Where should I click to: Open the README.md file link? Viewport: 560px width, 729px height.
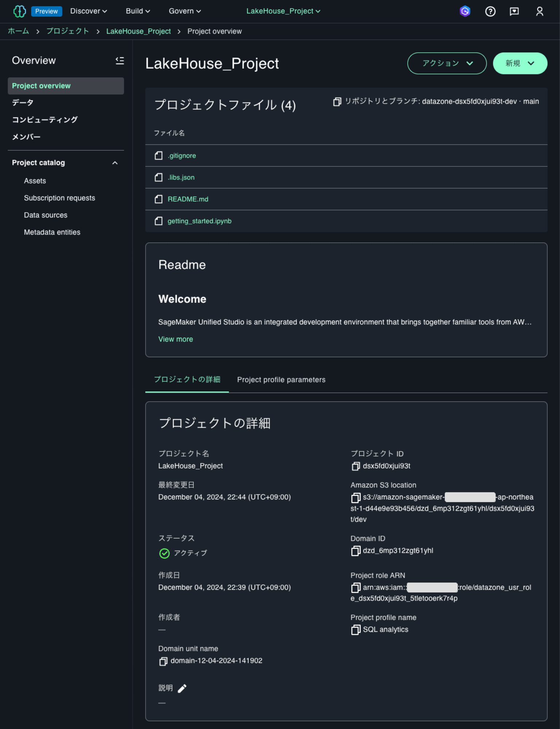pos(188,199)
